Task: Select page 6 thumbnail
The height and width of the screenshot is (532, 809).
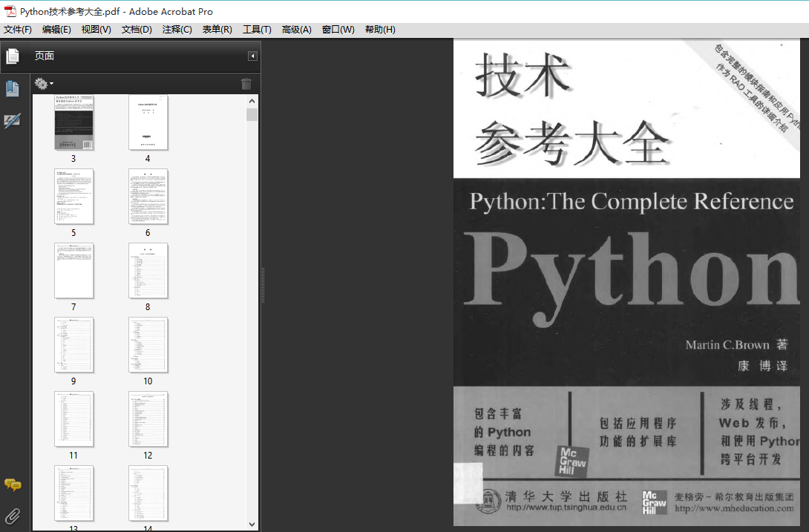Action: (148, 197)
